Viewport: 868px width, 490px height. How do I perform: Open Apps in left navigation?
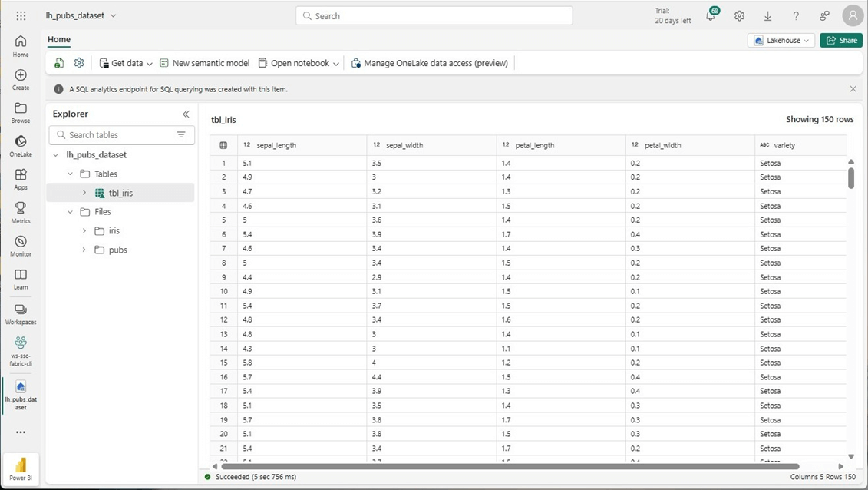21,180
